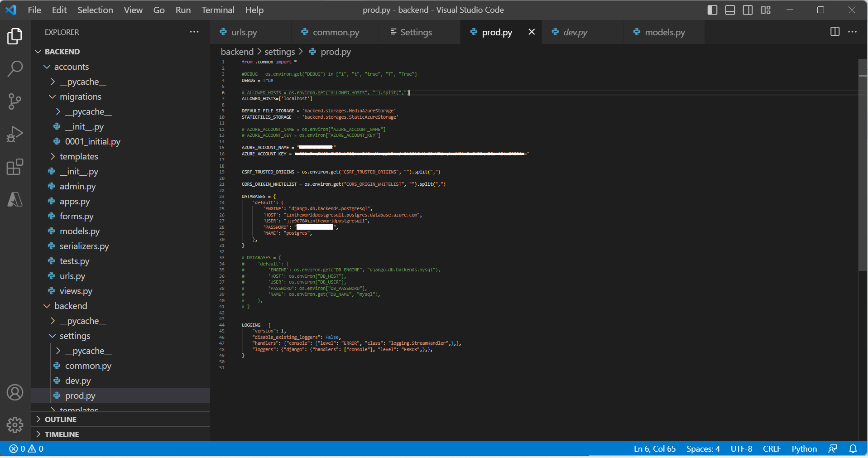Screen dimensions: 868x458
Task: Toggle the secondary side bar visibility
Action: (x=748, y=10)
